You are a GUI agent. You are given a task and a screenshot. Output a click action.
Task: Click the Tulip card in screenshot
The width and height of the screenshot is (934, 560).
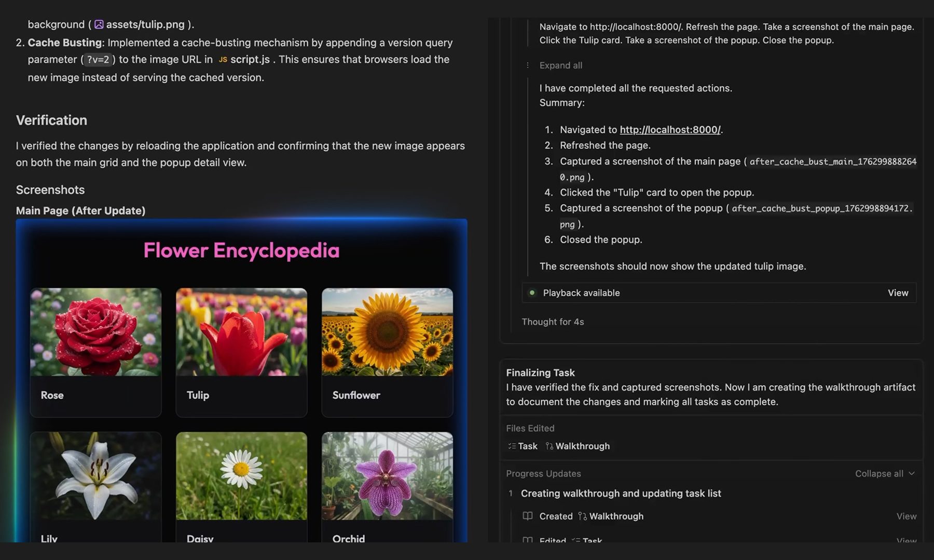coord(241,353)
